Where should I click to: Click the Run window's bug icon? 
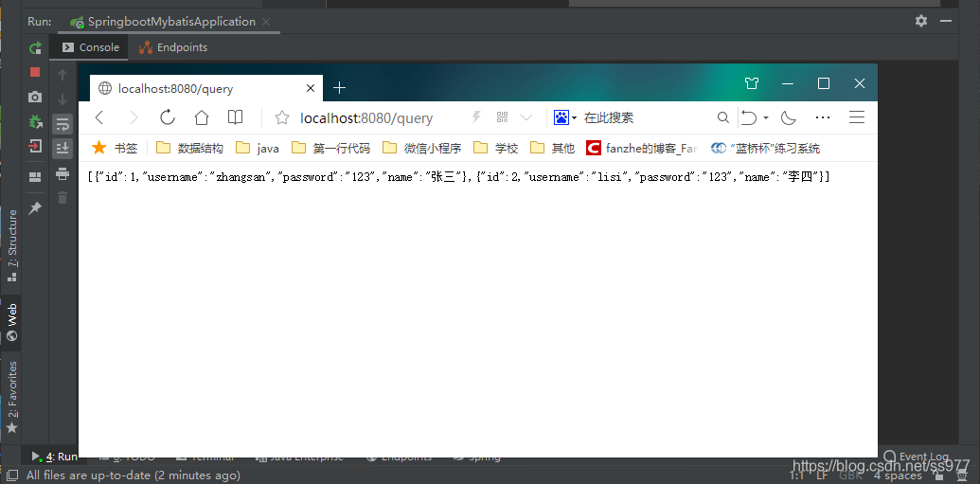[x=35, y=122]
